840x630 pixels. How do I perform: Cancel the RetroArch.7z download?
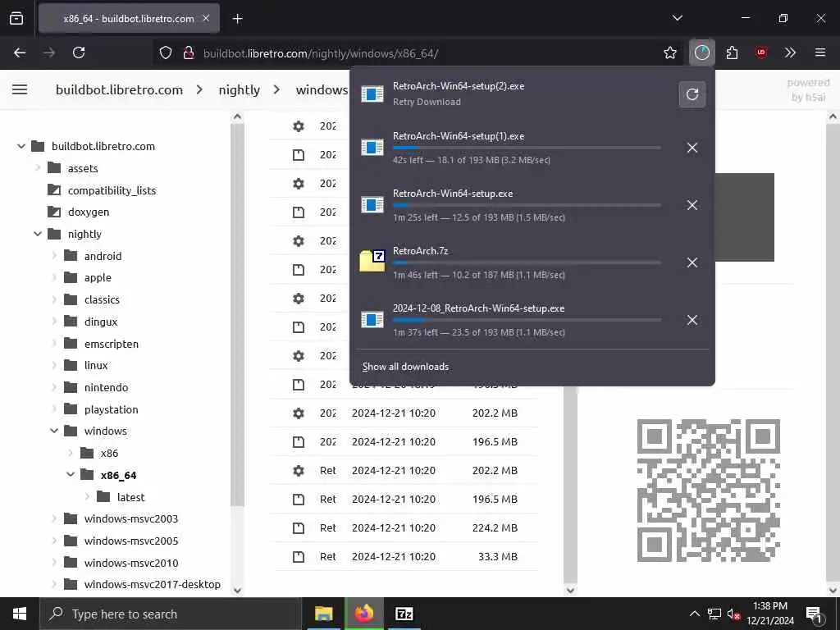click(x=692, y=262)
